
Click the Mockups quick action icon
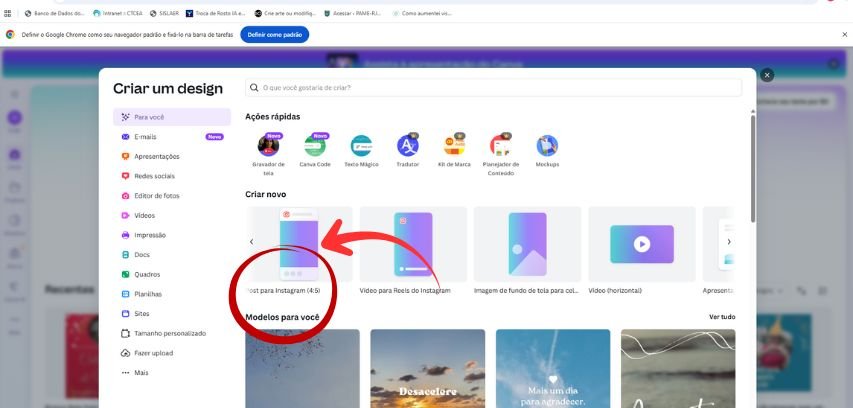point(547,147)
